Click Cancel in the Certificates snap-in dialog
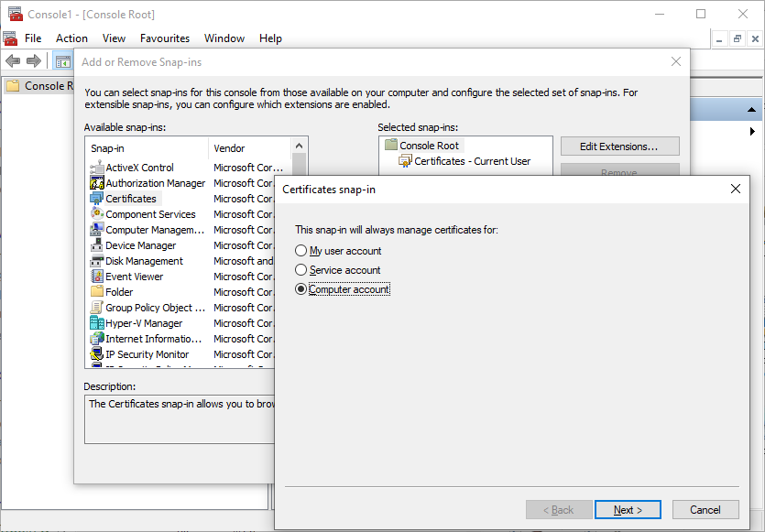This screenshot has height=532, width=765. [705, 510]
